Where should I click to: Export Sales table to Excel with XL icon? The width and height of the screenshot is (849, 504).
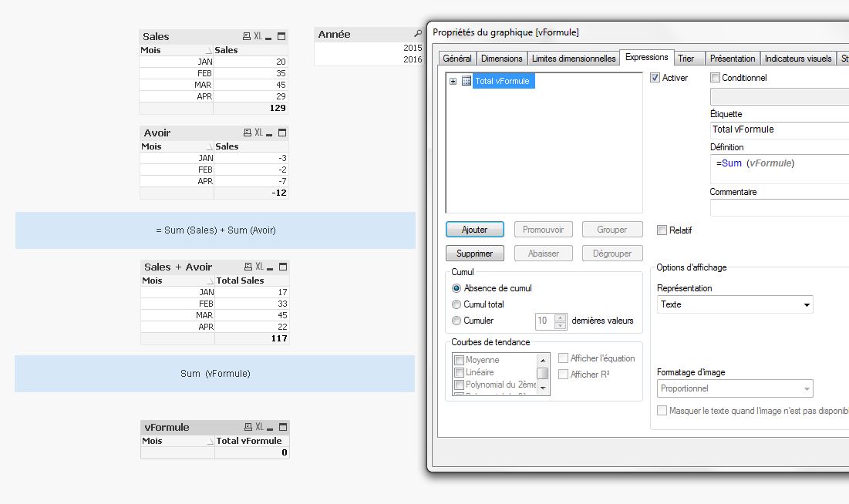click(x=258, y=36)
